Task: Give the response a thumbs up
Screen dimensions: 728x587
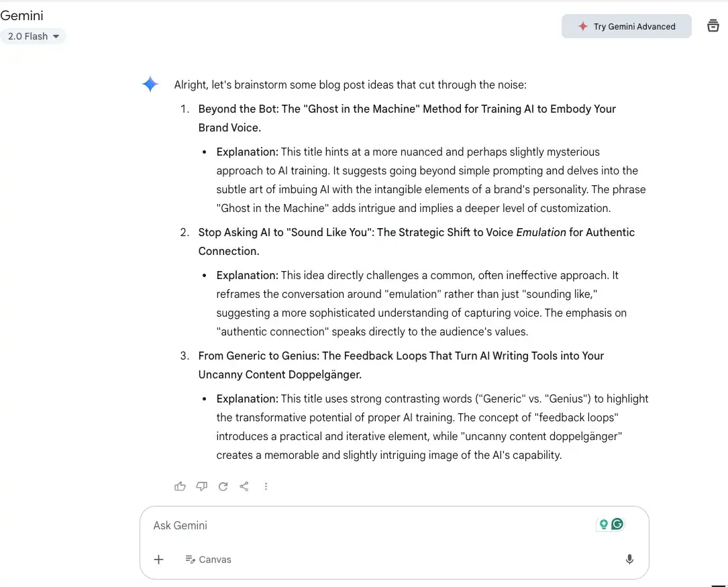Action: point(180,486)
